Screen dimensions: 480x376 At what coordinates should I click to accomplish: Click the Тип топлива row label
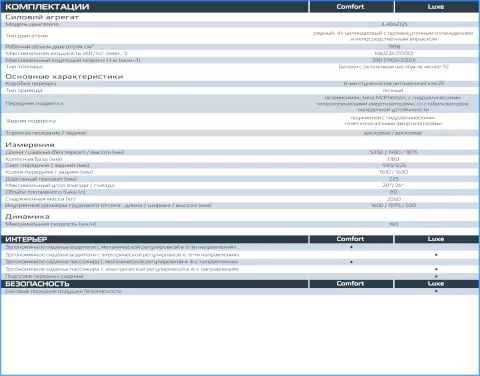[x=24, y=67]
